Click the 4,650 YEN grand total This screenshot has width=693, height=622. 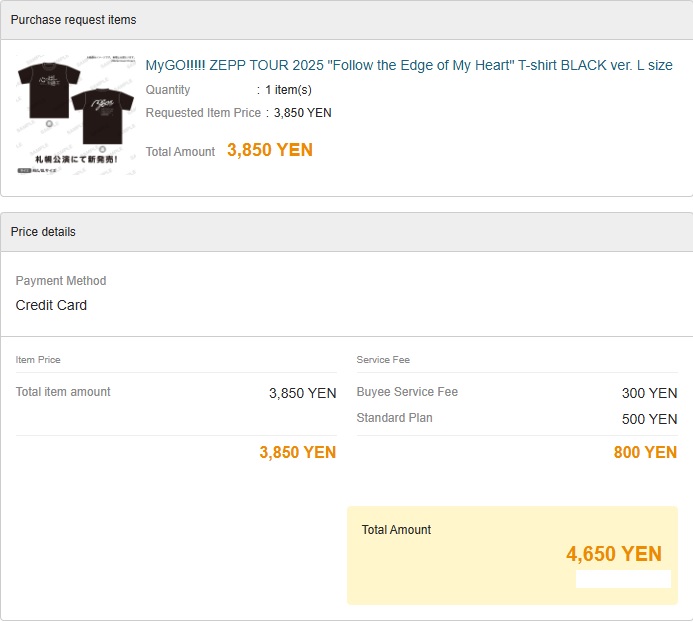tap(613, 554)
